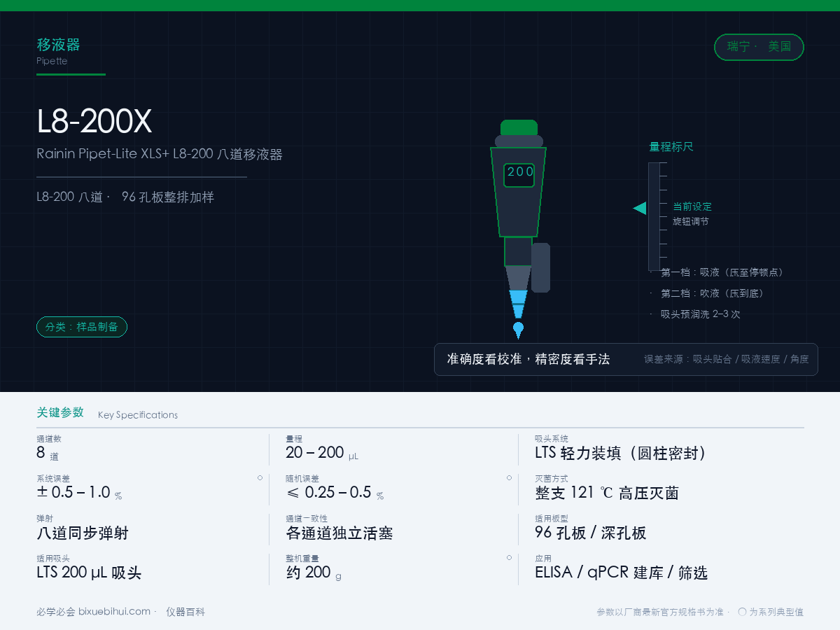
Task: Click the 量程标尺 scale bar
Action: 653,216
